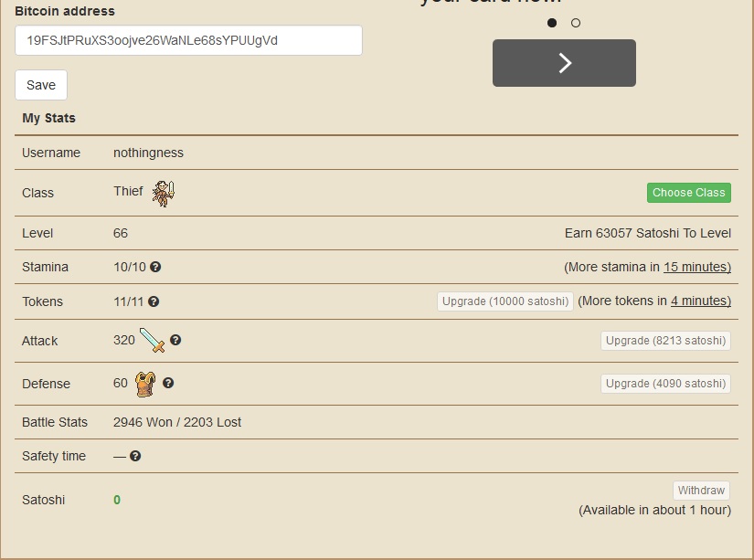This screenshot has width=754, height=560.
Task: Click the 'Available in about 1 hour' note
Action: [655, 510]
